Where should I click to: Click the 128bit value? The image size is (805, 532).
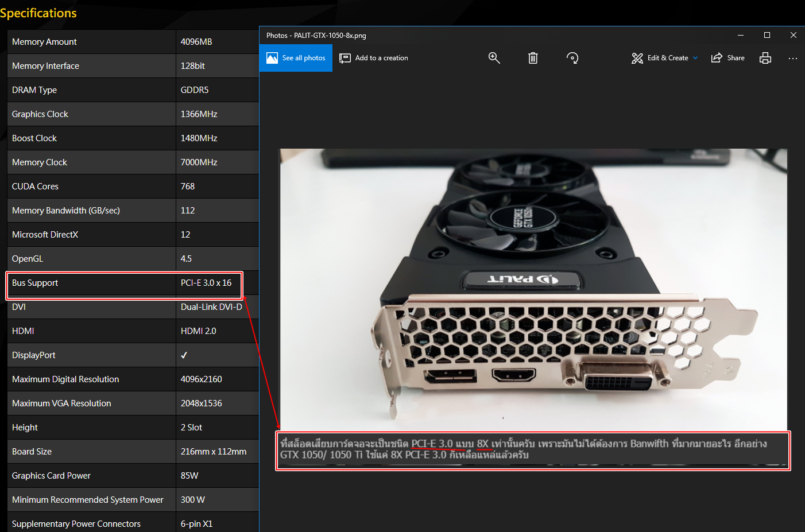(193, 66)
